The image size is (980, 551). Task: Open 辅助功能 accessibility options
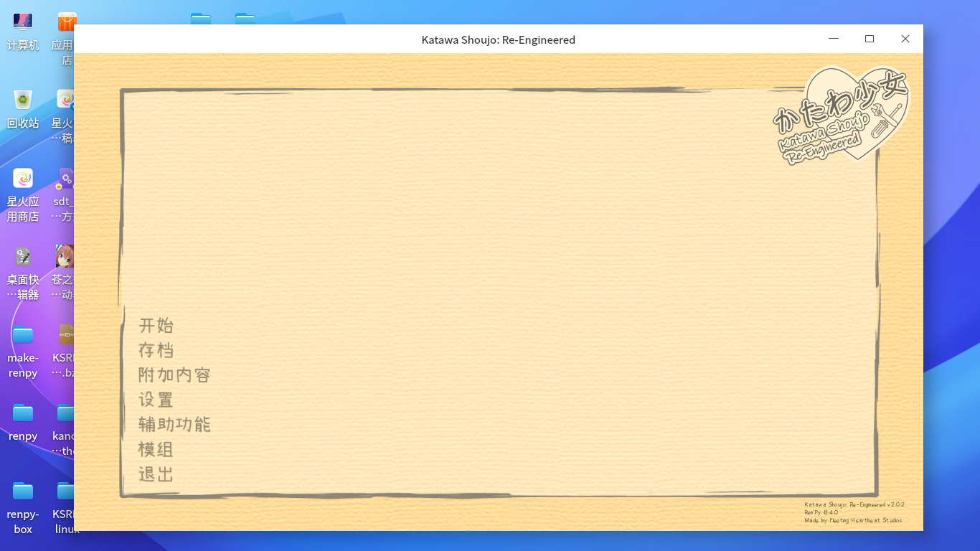(x=174, y=425)
